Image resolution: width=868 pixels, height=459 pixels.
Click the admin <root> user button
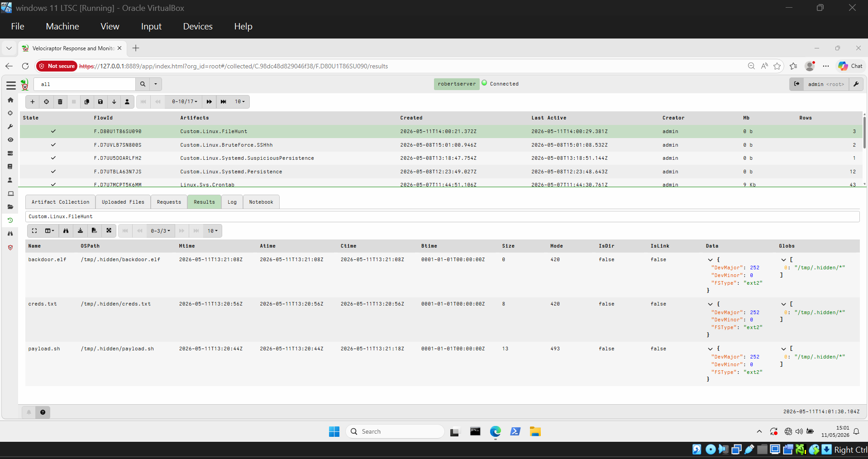point(826,84)
